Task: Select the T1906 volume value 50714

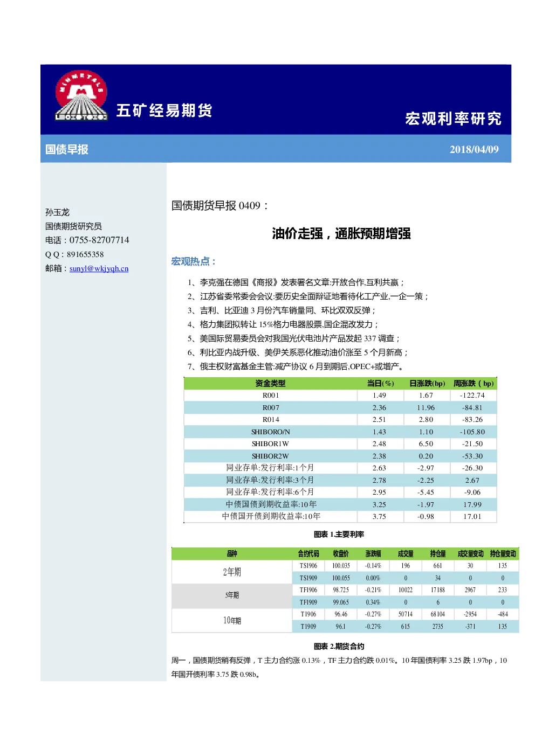Action: coord(406,614)
